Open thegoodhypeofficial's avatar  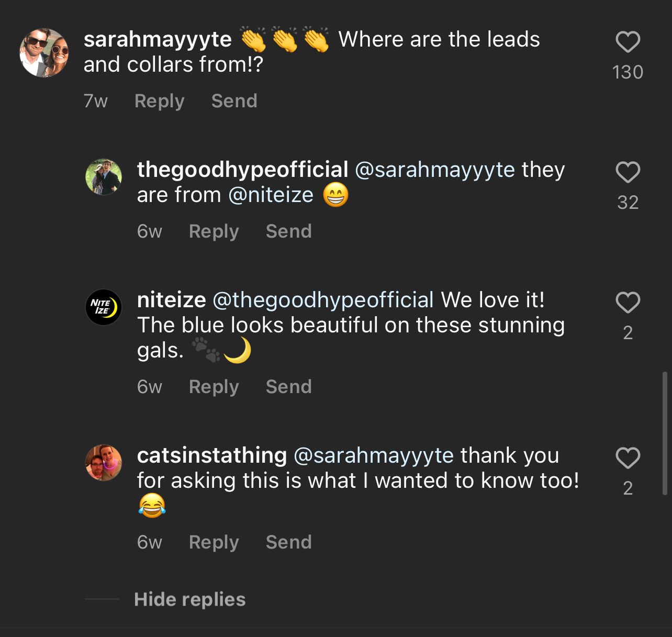point(104,177)
